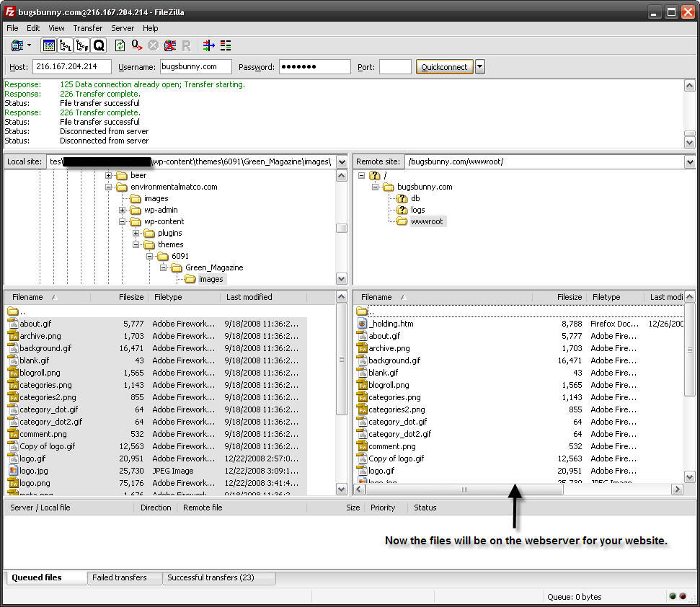The width and height of the screenshot is (700, 607).
Task: Refresh the file and folder lists
Action: [120, 45]
